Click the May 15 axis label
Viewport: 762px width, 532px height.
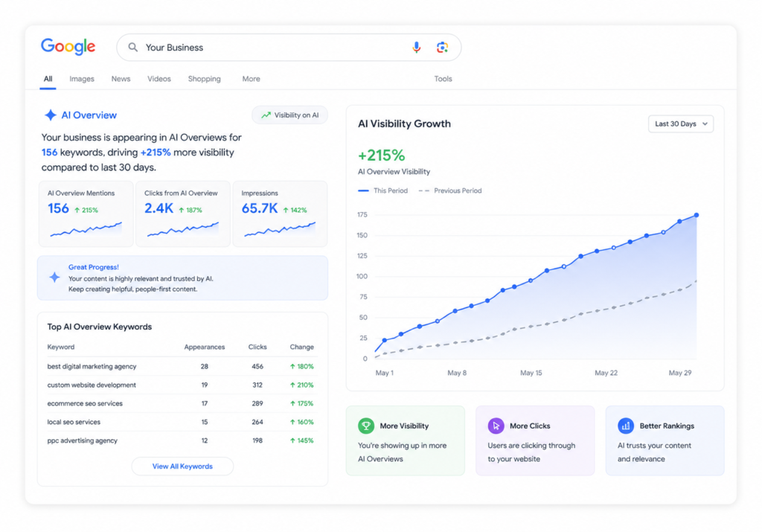tap(531, 373)
